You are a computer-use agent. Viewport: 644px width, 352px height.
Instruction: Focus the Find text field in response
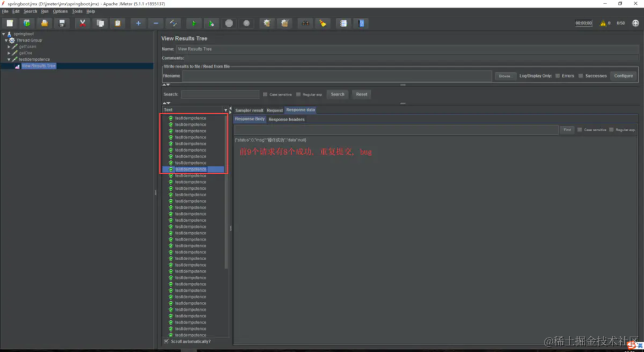[x=396, y=130]
